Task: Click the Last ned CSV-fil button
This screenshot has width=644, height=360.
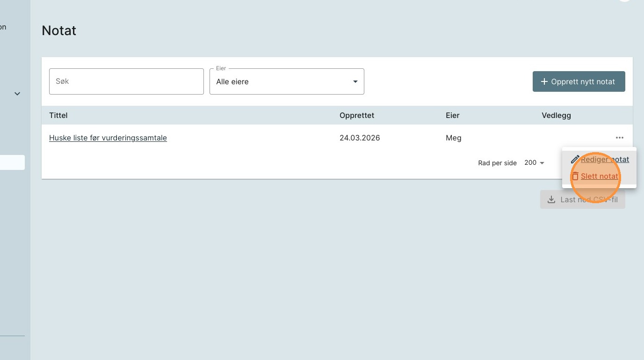Action: 582,199
